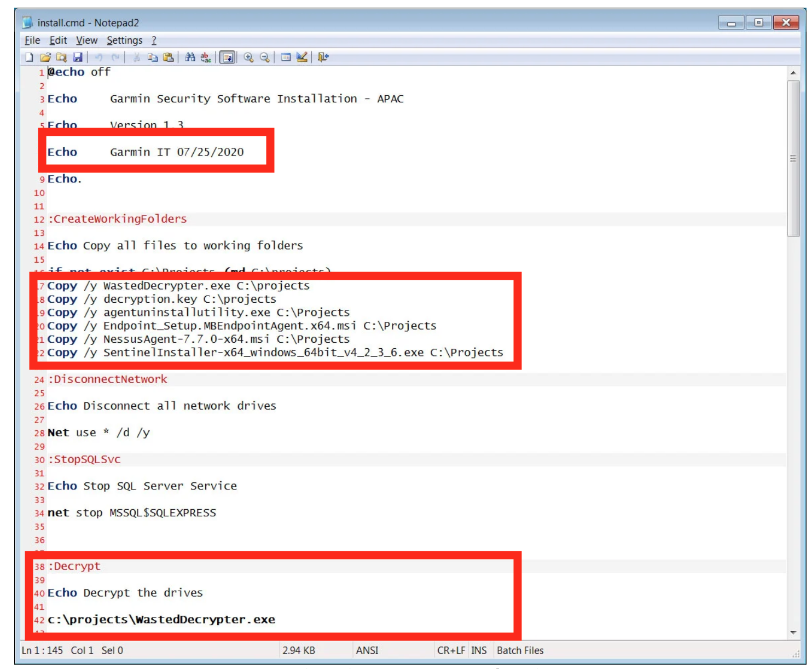The width and height of the screenshot is (812, 669).
Task: Toggle the Word Wrap toolbar button
Action: (x=228, y=57)
